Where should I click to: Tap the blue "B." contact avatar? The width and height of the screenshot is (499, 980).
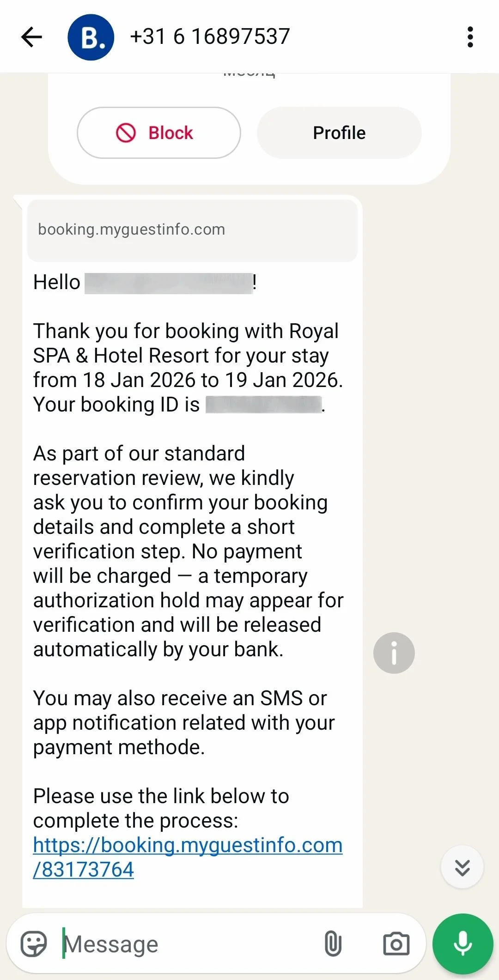click(91, 37)
